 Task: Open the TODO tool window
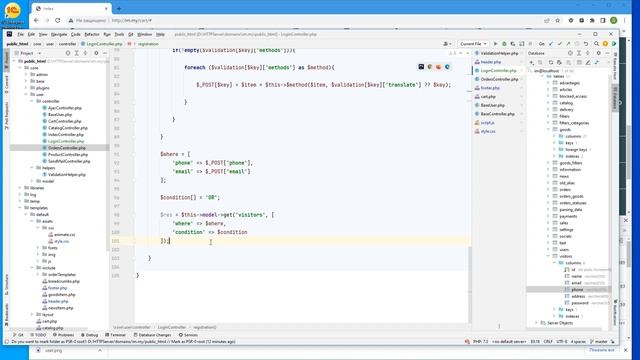tap(38, 335)
